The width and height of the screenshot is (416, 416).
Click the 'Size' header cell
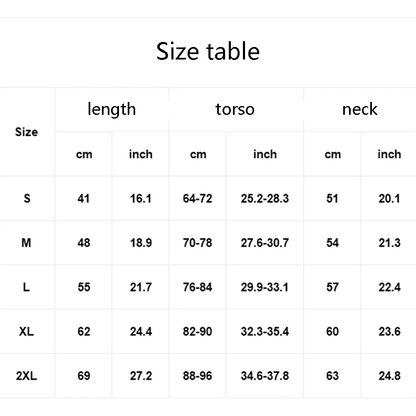pyautogui.click(x=26, y=132)
